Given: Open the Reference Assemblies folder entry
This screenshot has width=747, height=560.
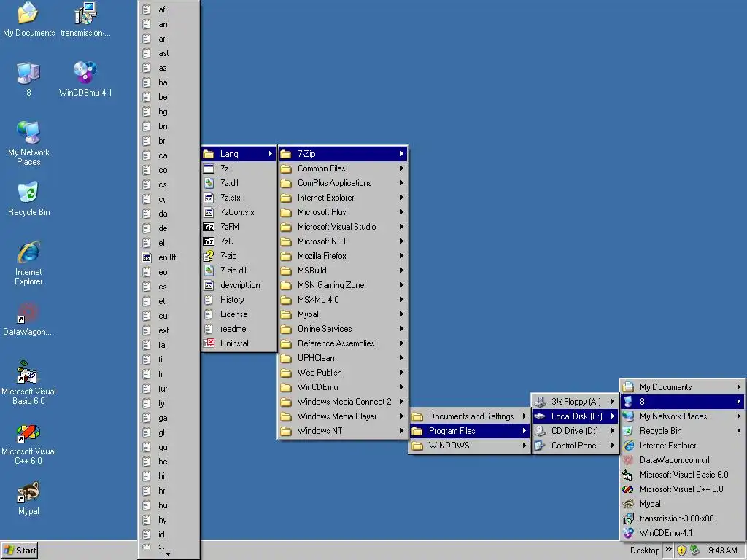Looking at the screenshot, I should pos(343,343).
